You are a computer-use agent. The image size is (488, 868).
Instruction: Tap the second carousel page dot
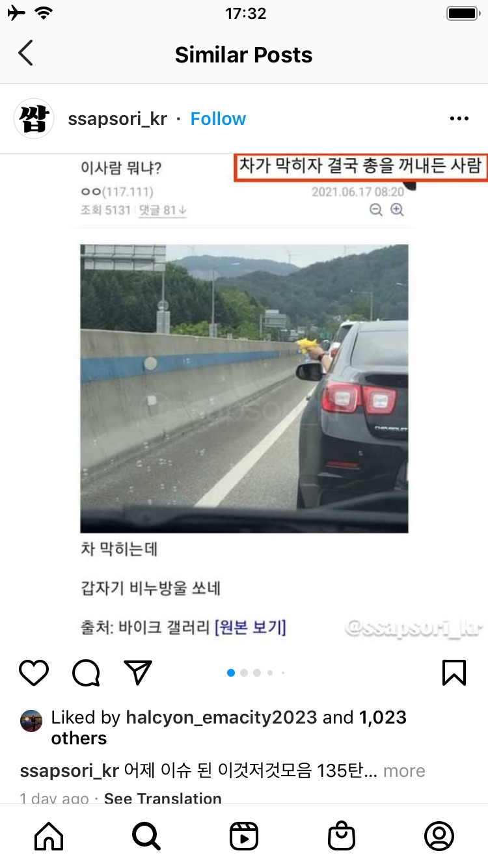point(244,673)
